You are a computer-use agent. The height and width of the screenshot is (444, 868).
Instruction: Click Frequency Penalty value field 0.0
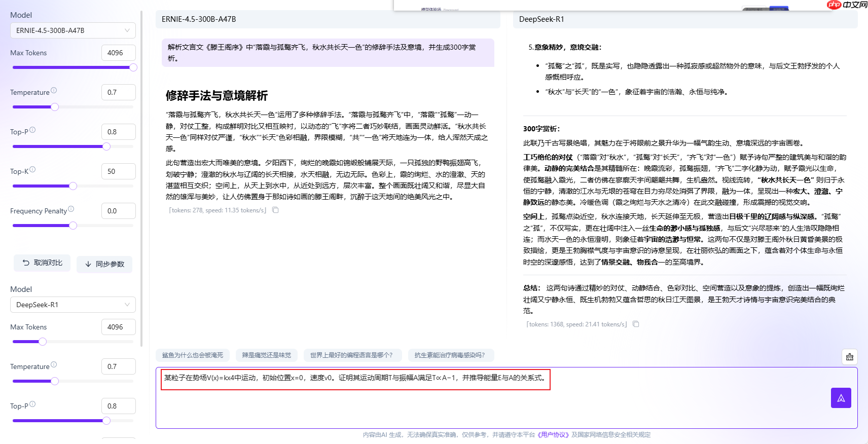(119, 211)
